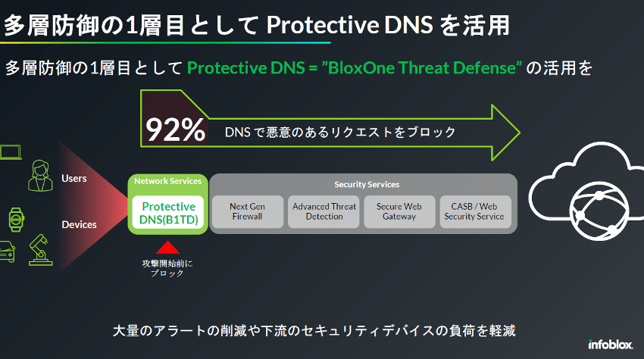Image resolution: width=644 pixels, height=359 pixels.
Task: Click the Security Services header label
Action: tap(367, 184)
